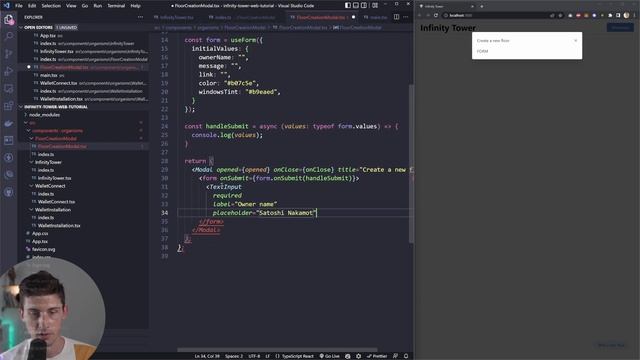Click the editor horizontal scrollbar
Image resolution: width=640 pixels, height=360 pixels.
tap(277, 350)
